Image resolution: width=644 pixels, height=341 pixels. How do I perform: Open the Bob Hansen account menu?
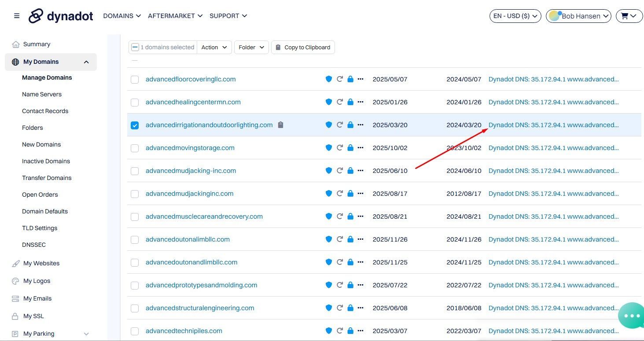point(578,16)
